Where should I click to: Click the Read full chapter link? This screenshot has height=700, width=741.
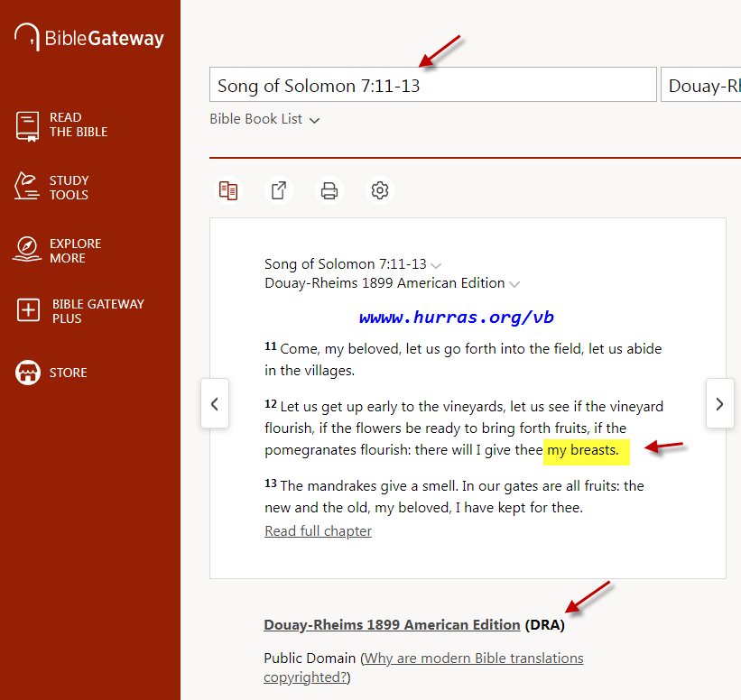(318, 531)
